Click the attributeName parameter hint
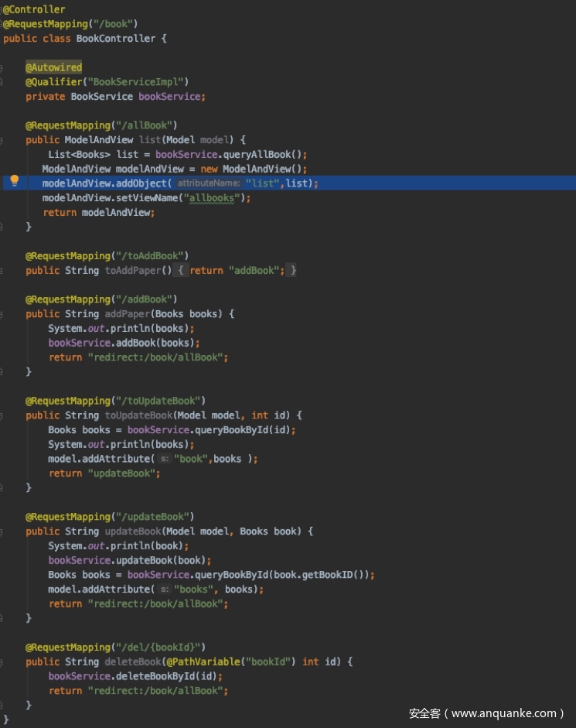 (209, 183)
